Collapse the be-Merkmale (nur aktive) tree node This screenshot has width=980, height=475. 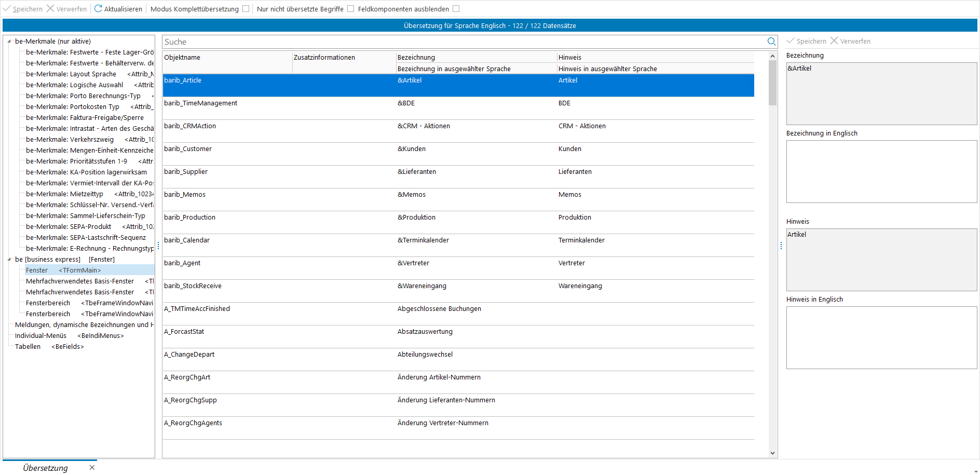(x=9, y=42)
